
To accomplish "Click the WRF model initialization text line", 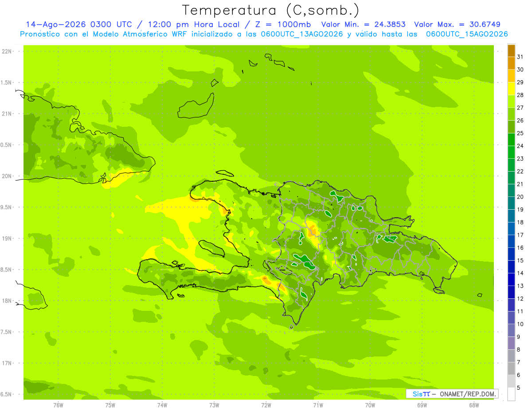I will [264, 34].
